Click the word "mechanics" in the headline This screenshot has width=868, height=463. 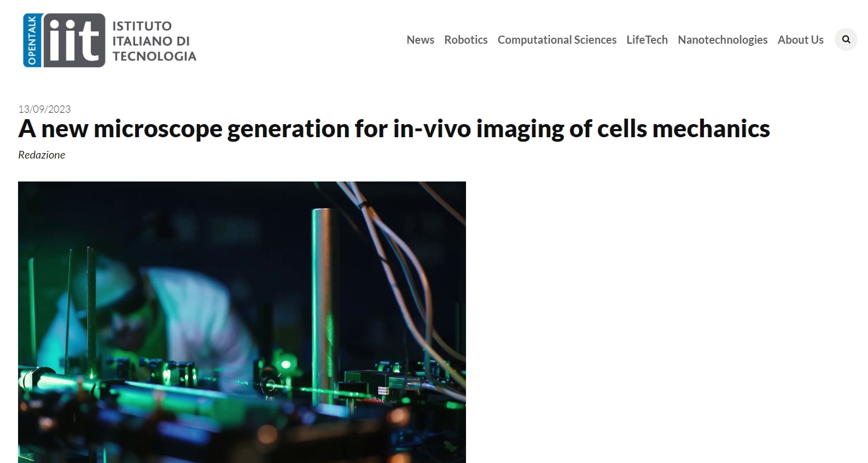pyautogui.click(x=710, y=129)
